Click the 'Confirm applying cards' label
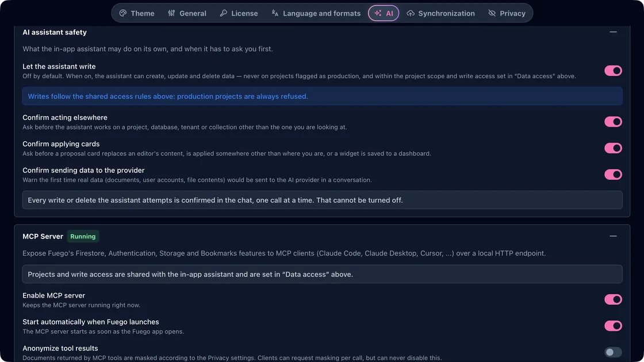Screen dimensions: 644x362 (61, 144)
